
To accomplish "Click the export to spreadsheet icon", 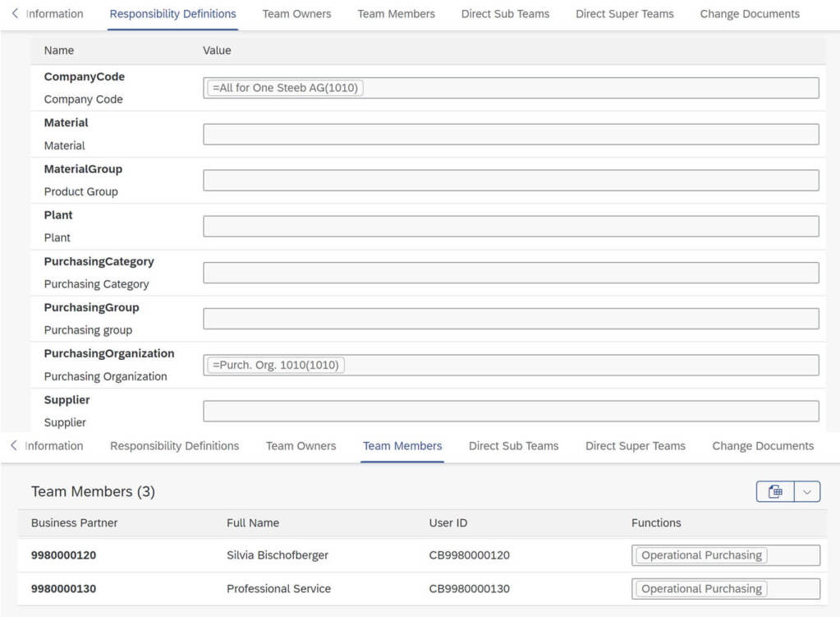I will pyautogui.click(x=775, y=491).
